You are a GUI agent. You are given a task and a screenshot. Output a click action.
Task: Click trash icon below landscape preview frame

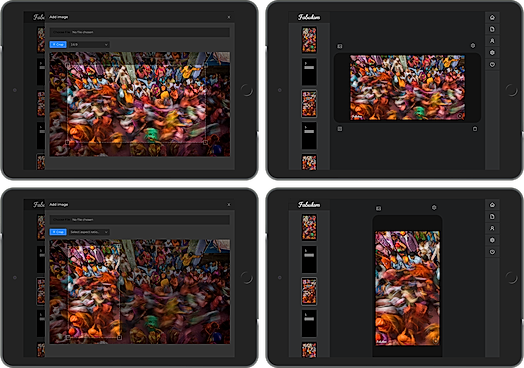[475, 129]
